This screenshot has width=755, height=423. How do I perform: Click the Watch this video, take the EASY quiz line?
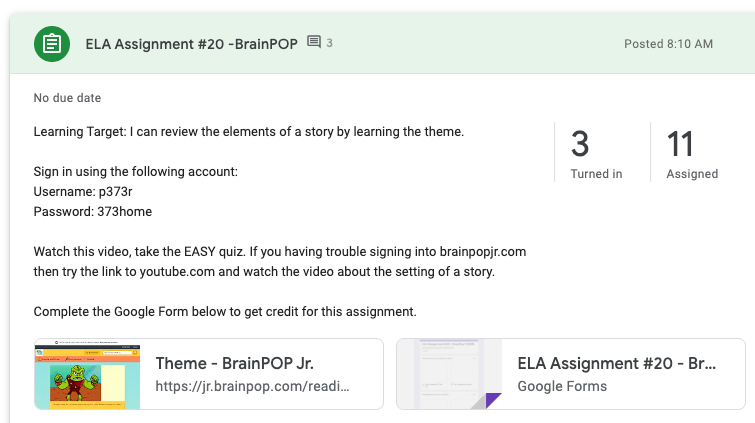(x=279, y=251)
